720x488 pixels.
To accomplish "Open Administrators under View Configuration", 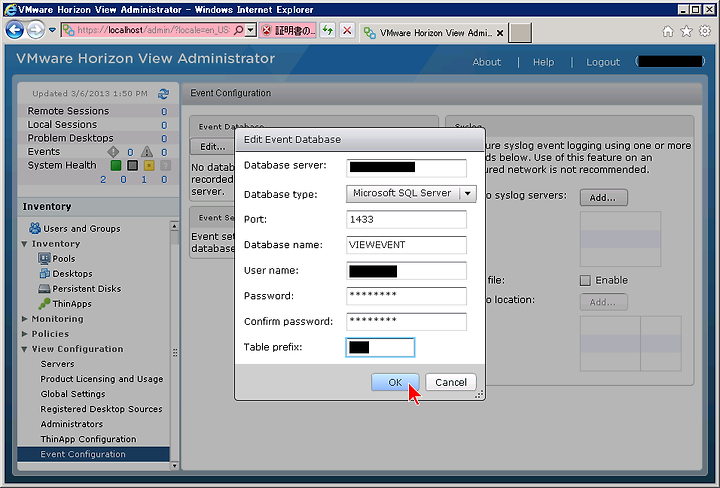I will pyautogui.click(x=72, y=424).
